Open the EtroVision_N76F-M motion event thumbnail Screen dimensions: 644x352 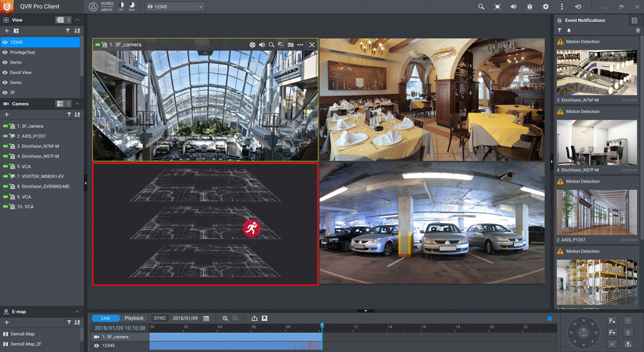point(597,72)
